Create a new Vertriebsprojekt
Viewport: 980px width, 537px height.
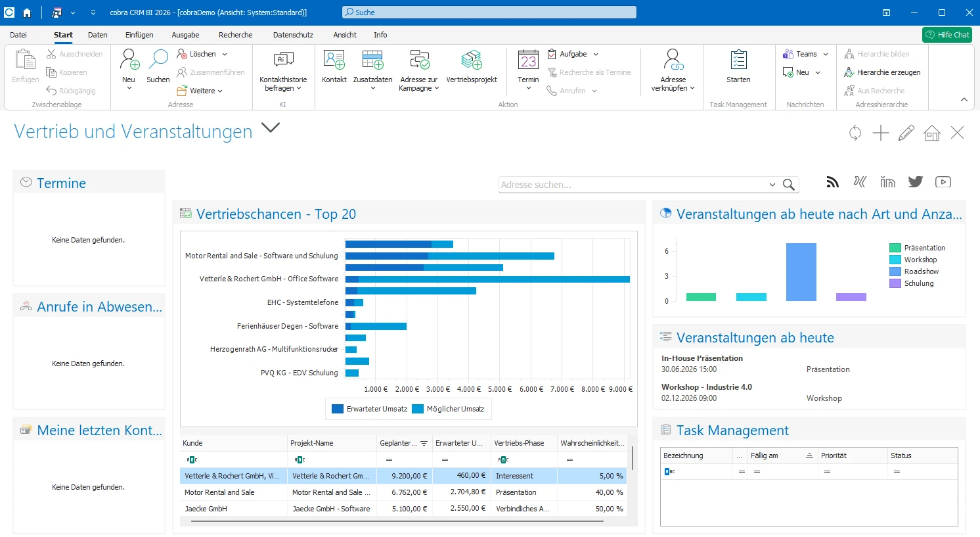tap(472, 66)
